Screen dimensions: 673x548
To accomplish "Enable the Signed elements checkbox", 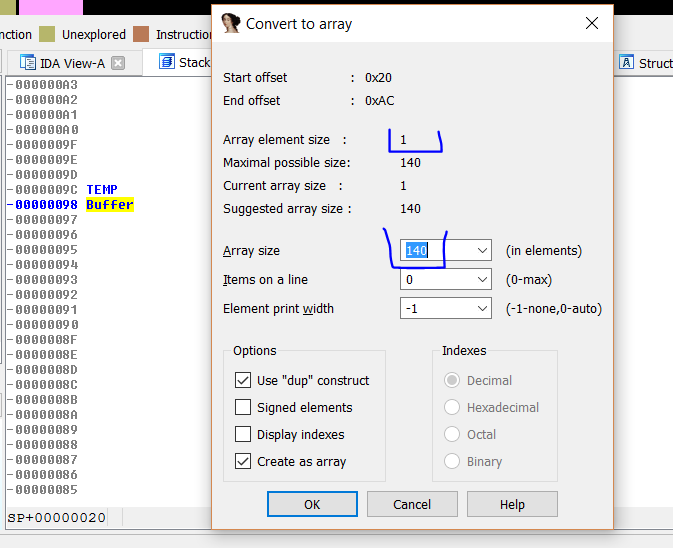I will [x=243, y=407].
